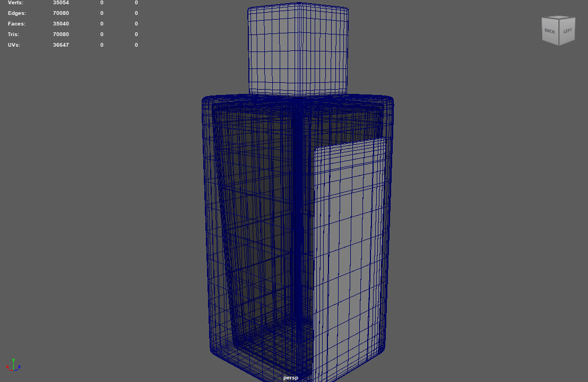Click the face count value 35040
This screenshot has height=382, width=588.
pos(60,24)
